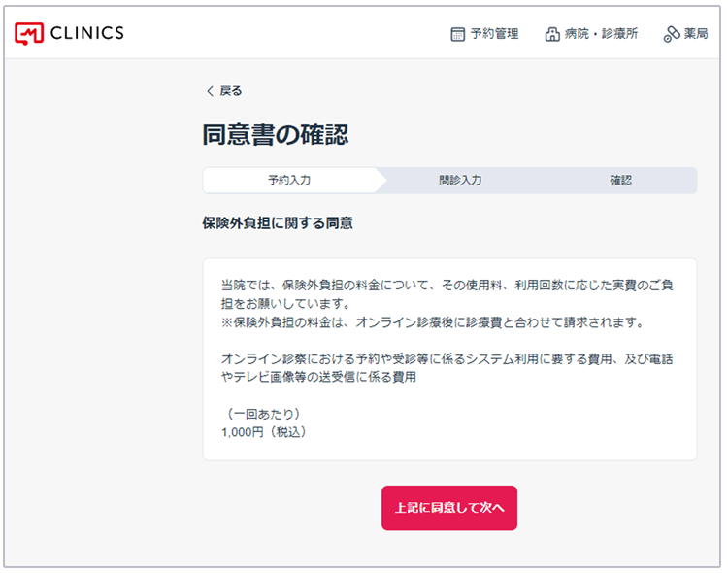Image resolution: width=728 pixels, height=573 pixels.
Task: Click the red CLINICS logo icon
Action: click(29, 34)
